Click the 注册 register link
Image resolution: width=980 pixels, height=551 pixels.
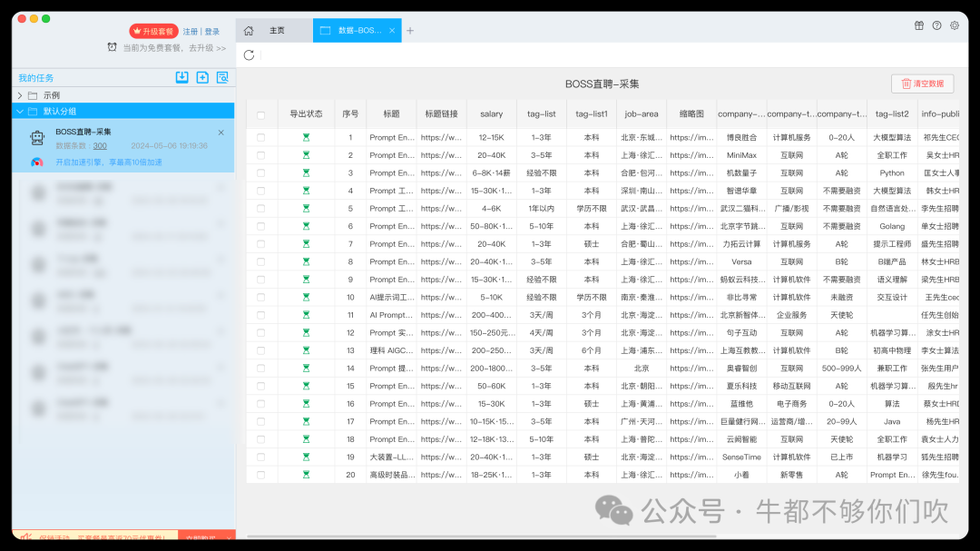190,31
